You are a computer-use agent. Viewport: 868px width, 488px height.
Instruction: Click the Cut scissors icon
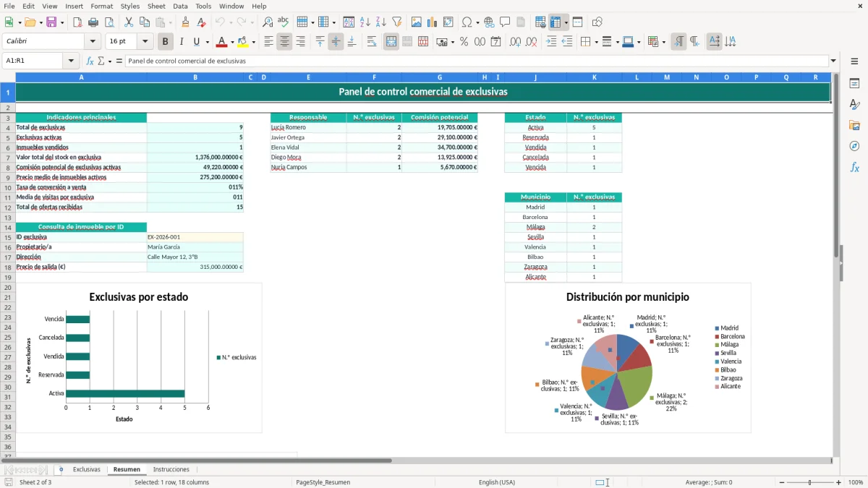coord(128,22)
